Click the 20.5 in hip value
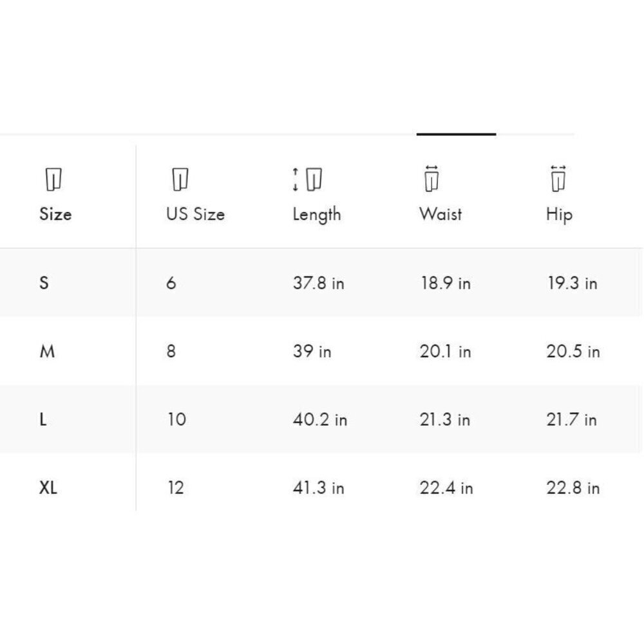This screenshot has height=644, width=644. 573,352
